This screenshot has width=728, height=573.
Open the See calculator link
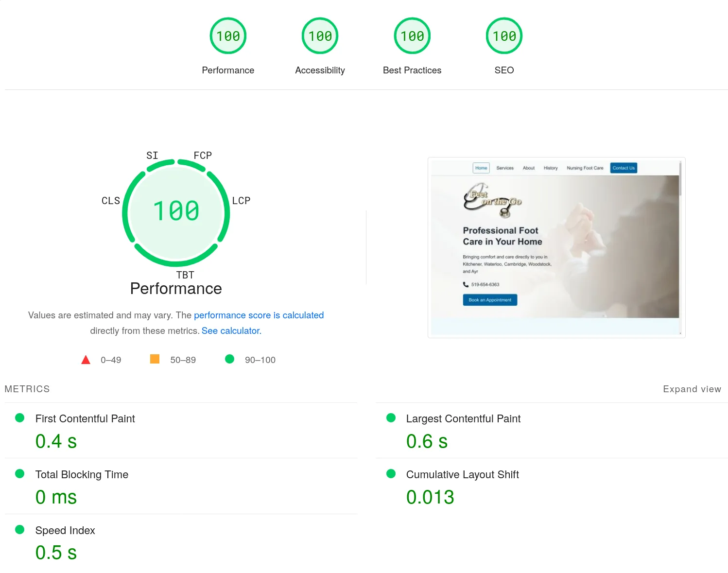(x=231, y=330)
